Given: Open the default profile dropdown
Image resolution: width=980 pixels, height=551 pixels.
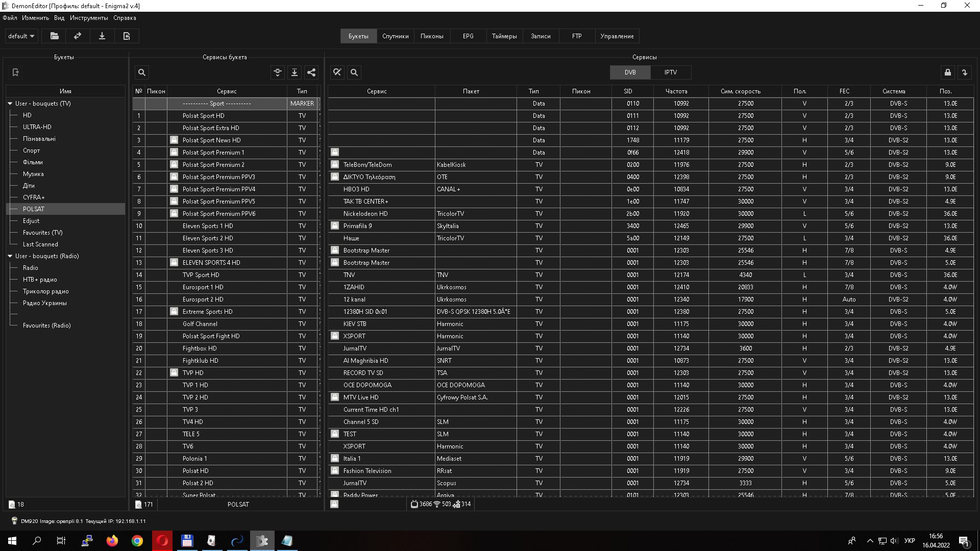Looking at the screenshot, I should click(x=21, y=36).
